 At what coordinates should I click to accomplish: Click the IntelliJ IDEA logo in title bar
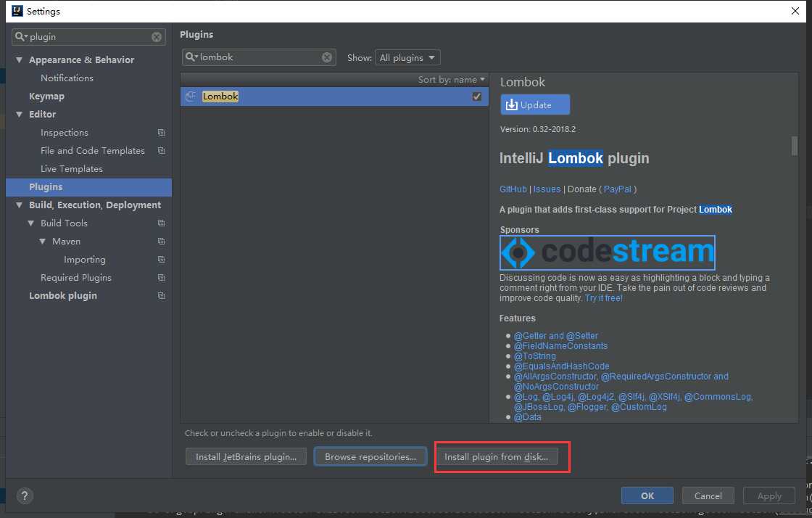point(17,11)
